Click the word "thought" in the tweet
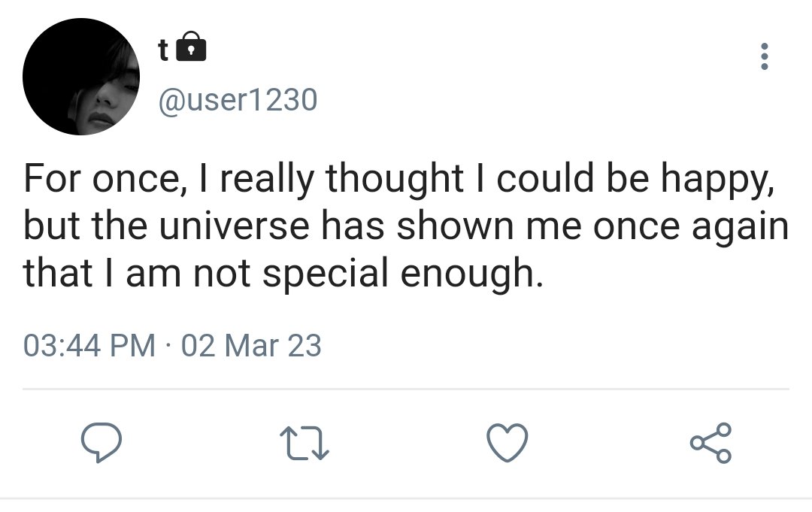 coord(395,179)
